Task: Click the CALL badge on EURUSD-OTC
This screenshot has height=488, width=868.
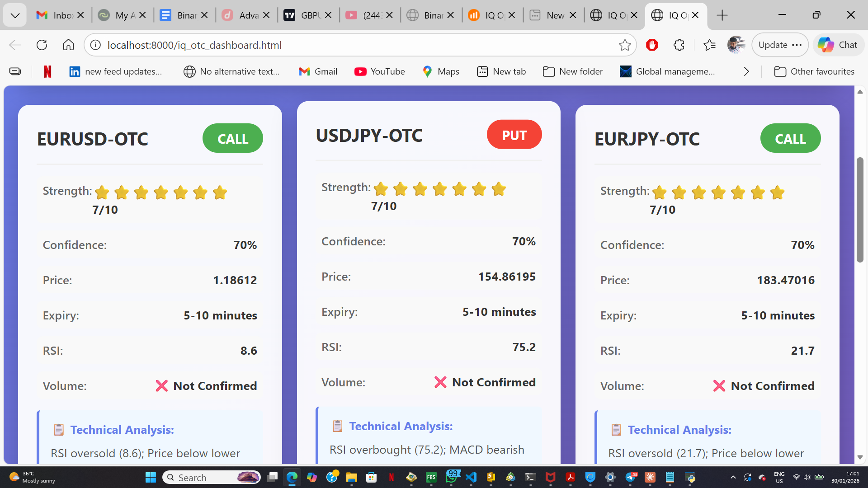Action: tap(232, 138)
